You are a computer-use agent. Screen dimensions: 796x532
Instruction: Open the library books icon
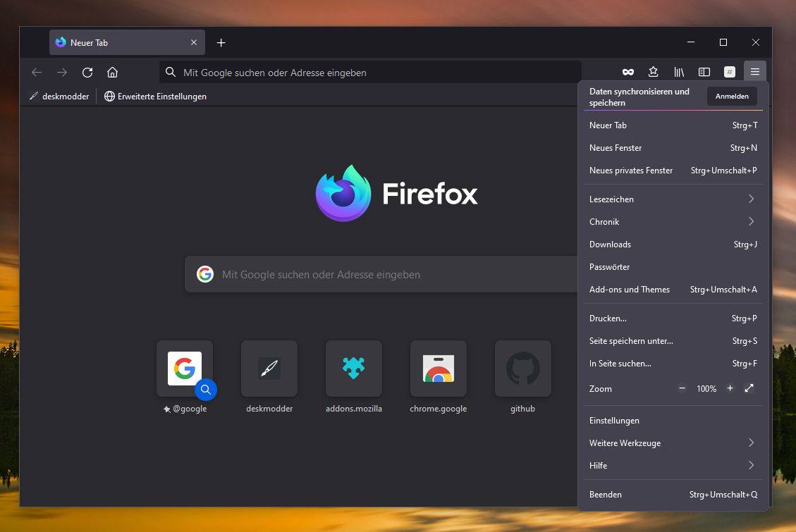[x=679, y=72]
